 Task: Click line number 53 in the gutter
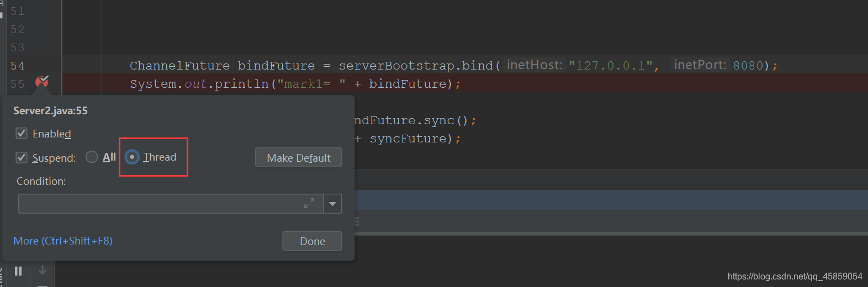click(x=18, y=47)
